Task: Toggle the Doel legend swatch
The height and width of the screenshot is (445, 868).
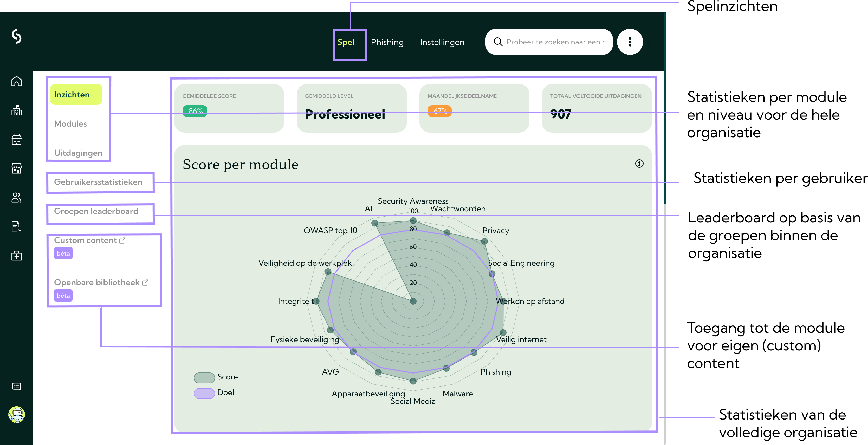Action: (x=204, y=393)
